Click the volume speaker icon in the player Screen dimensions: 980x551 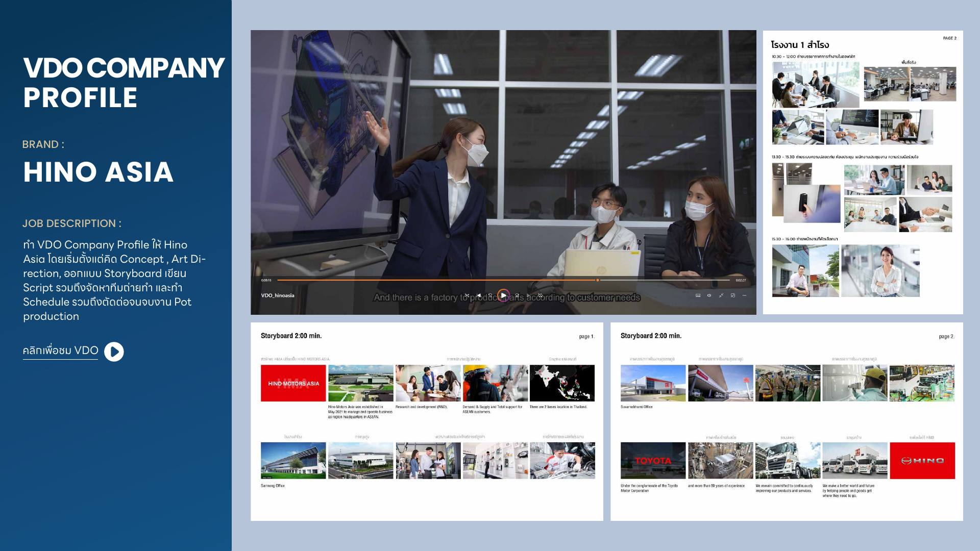pos(709,295)
